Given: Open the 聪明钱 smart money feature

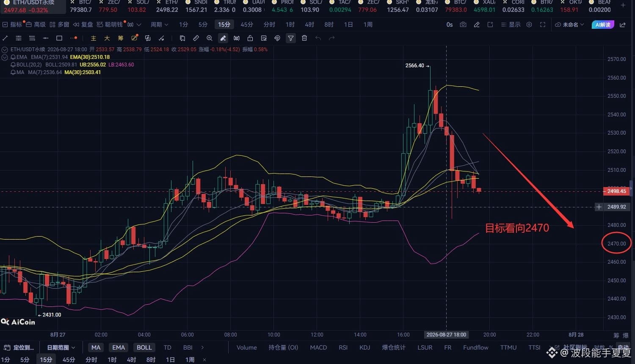Looking at the screenshot, I should 110,25.
